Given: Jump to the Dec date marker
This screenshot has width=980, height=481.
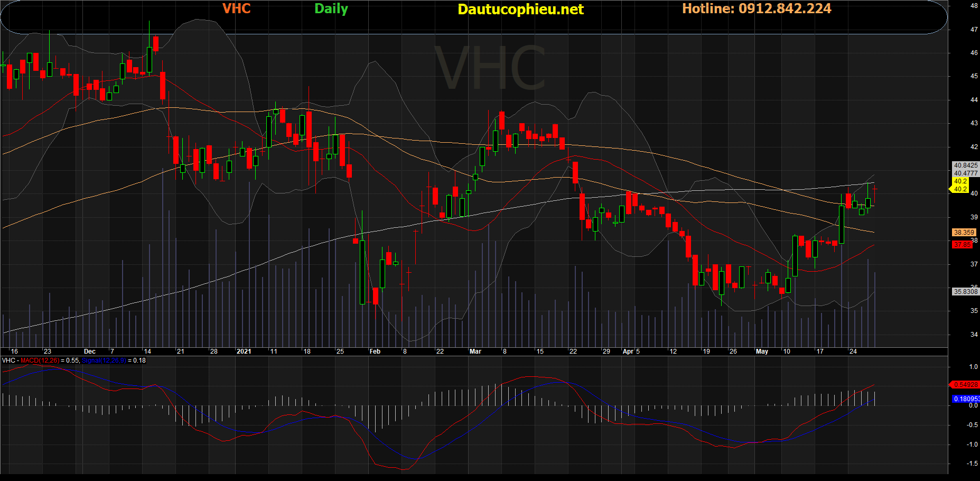Looking at the screenshot, I should [90, 351].
